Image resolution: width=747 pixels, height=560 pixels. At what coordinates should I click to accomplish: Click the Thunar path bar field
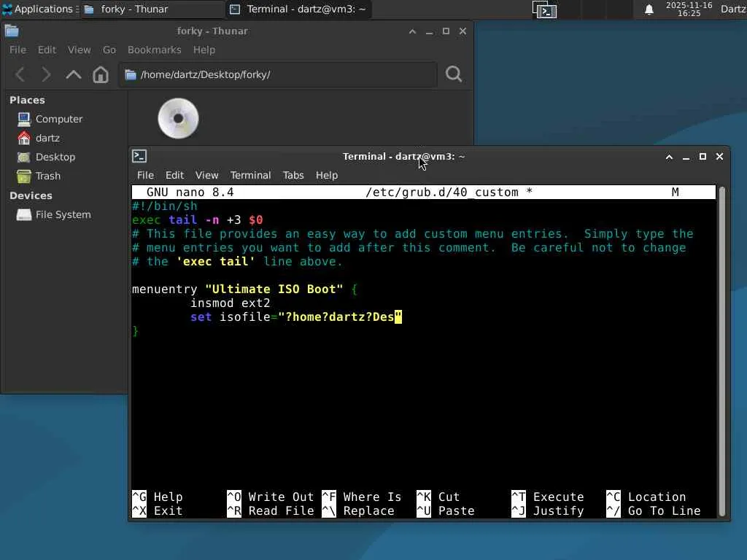pyautogui.click(x=278, y=75)
